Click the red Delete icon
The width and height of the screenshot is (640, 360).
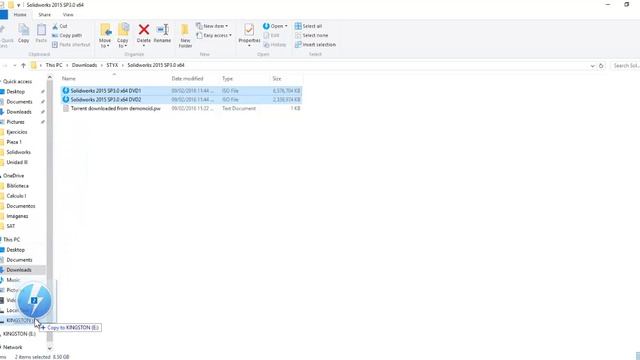pyautogui.click(x=144, y=30)
